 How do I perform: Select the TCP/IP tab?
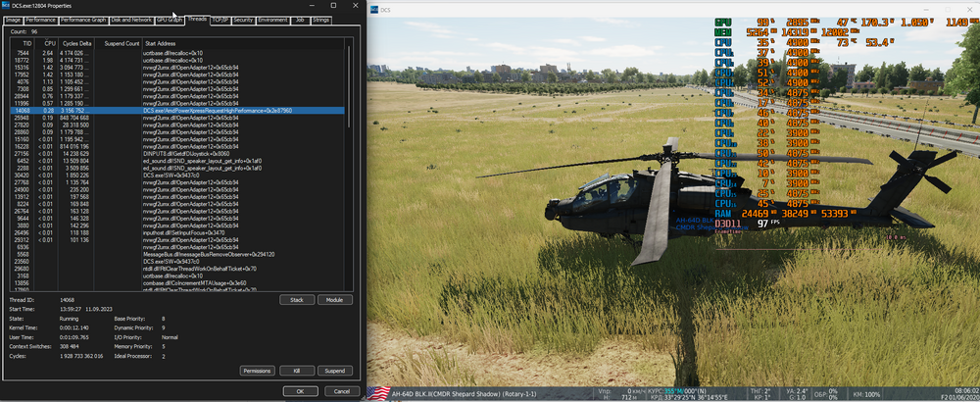[x=220, y=20]
